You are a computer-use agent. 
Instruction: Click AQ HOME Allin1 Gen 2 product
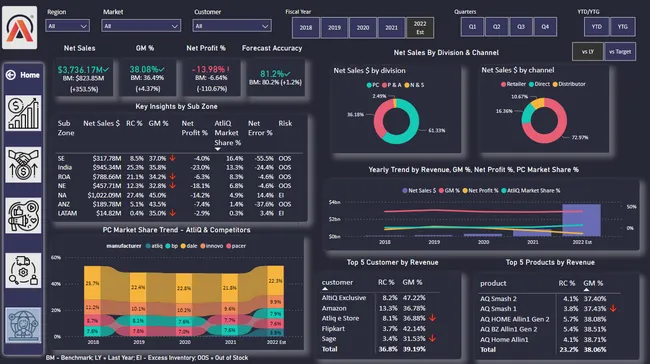[x=514, y=319]
